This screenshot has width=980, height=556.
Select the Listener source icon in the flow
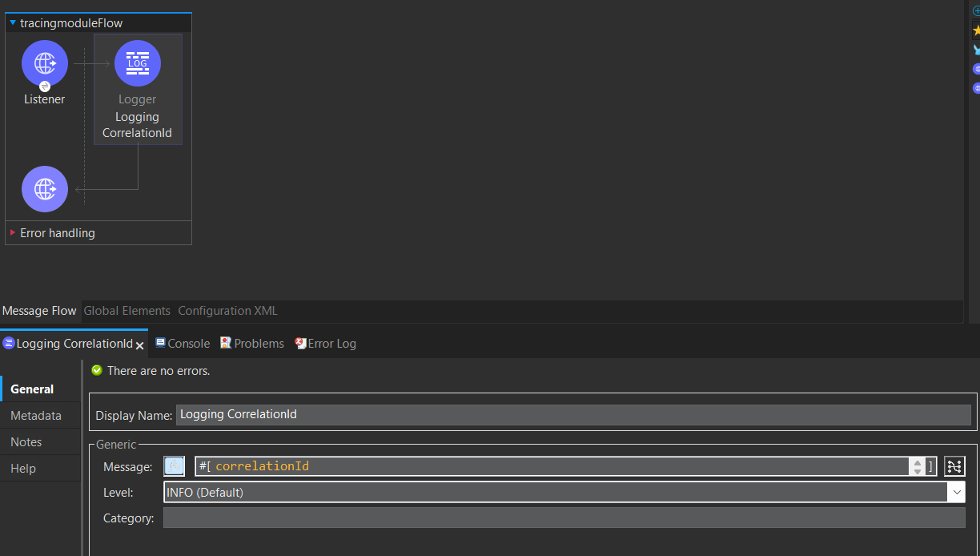pos(45,63)
